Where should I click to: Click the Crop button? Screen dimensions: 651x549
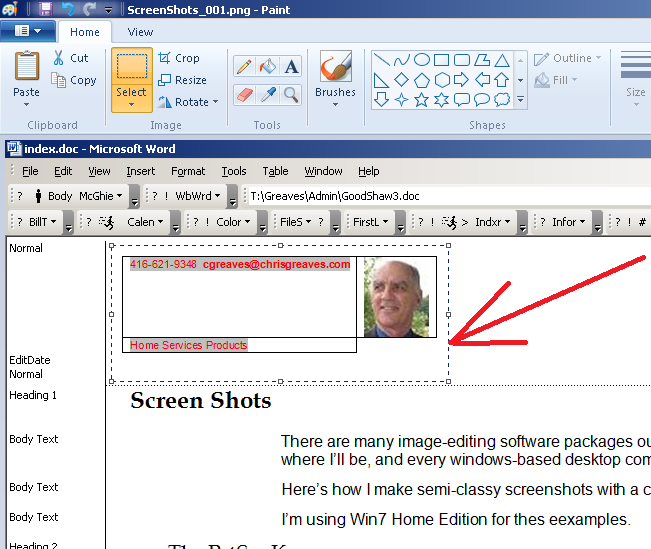pyautogui.click(x=179, y=58)
